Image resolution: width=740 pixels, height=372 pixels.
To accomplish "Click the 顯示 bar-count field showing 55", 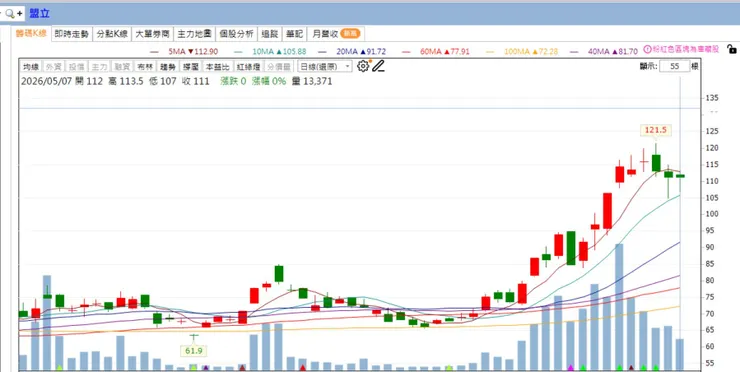I will tap(674, 66).
